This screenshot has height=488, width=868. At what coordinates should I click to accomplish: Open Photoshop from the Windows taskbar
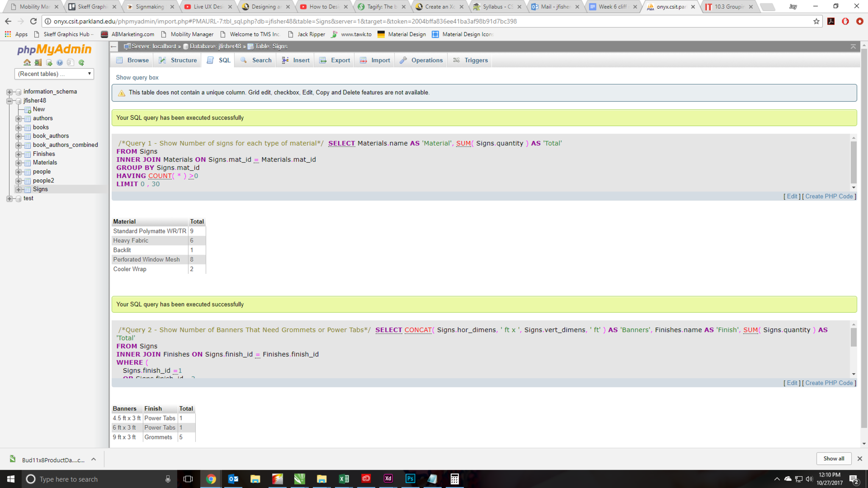point(410,479)
